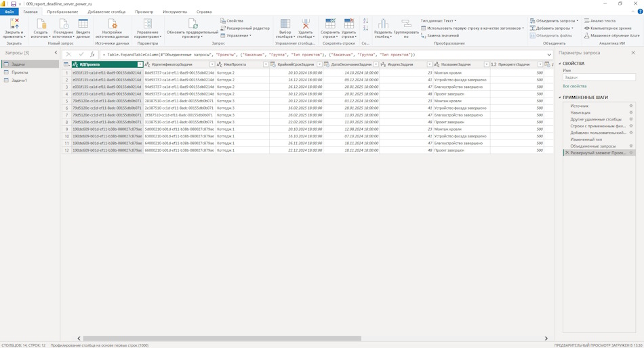This screenshot has width=644, height=348.
Task: Collapse the ПРИМЕНЕННЫЕ ШАГИ section
Action: [x=560, y=97]
